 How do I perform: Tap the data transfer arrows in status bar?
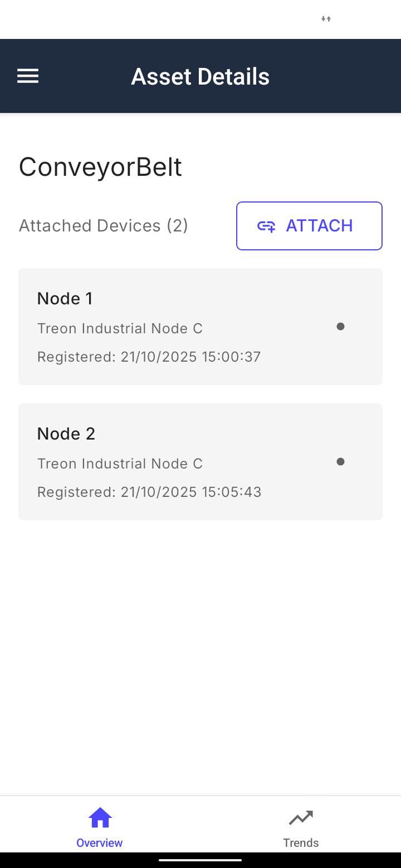pos(326,19)
